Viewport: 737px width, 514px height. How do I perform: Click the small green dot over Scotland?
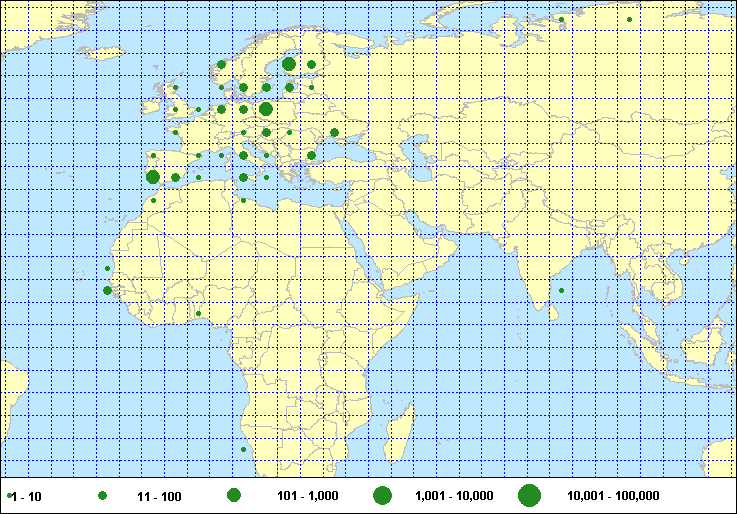coord(175,88)
